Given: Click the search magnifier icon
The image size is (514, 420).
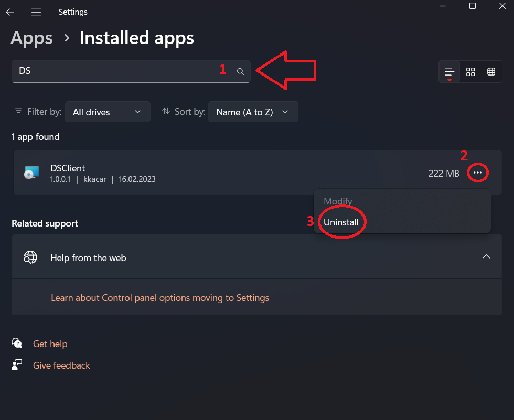Looking at the screenshot, I should pos(240,72).
